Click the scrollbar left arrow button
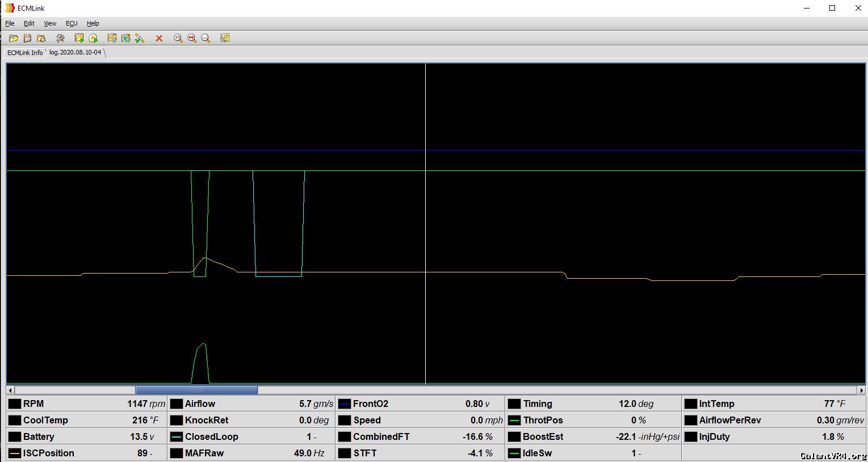 coord(10,390)
